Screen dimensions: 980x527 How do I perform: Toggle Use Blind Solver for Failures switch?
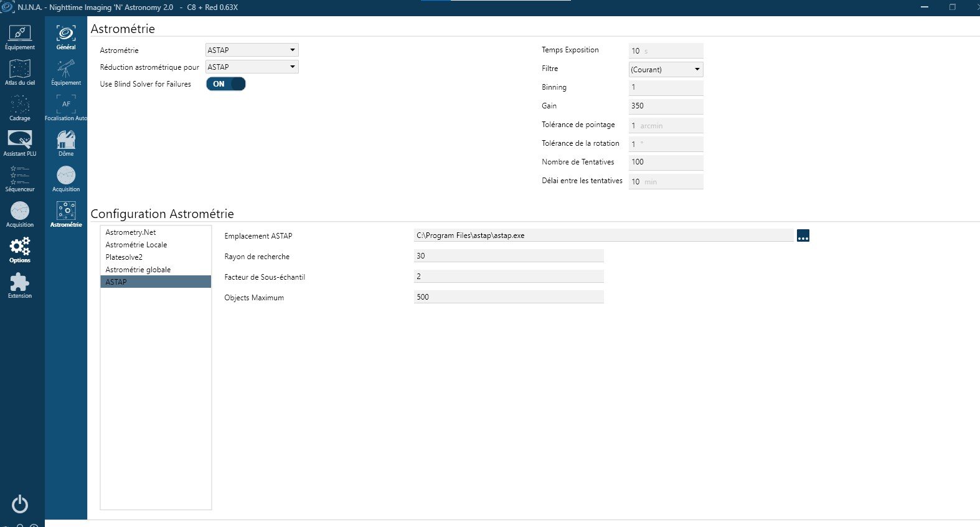[x=226, y=84]
